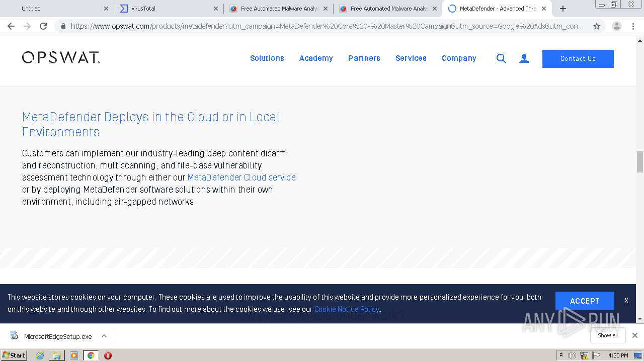View site info via the padlock icon
This screenshot has height=362, width=644.
click(63, 26)
